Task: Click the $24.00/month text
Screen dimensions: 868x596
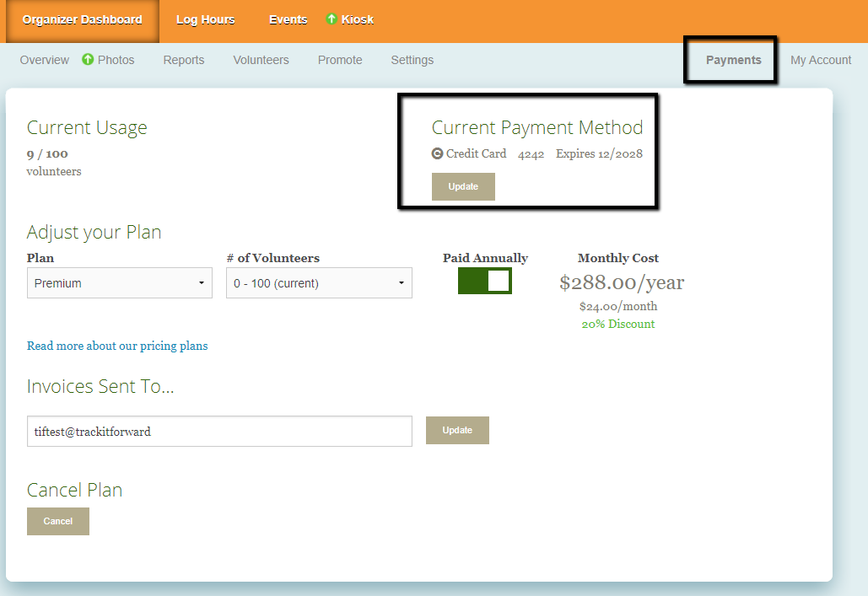Action: click(x=618, y=306)
